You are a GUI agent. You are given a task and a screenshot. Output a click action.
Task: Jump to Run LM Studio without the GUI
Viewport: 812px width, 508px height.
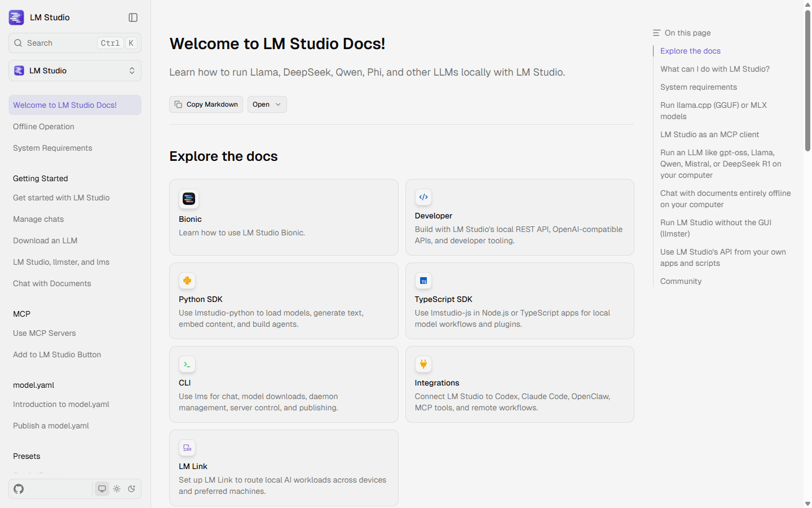coord(716,228)
